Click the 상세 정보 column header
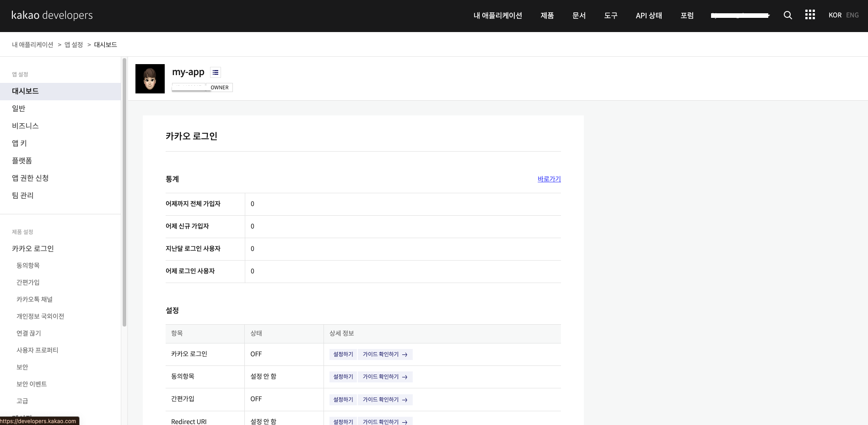 point(342,333)
